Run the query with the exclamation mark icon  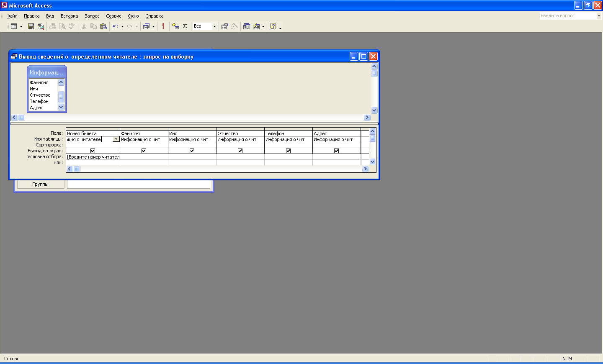pos(163,26)
